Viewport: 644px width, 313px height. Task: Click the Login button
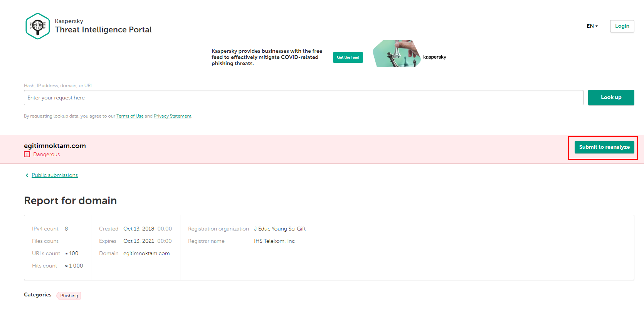pyautogui.click(x=622, y=26)
